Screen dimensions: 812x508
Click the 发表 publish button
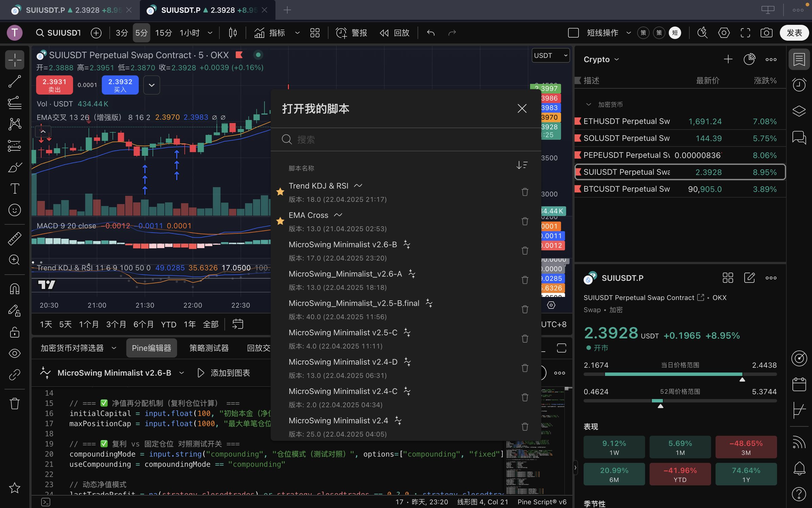(794, 33)
